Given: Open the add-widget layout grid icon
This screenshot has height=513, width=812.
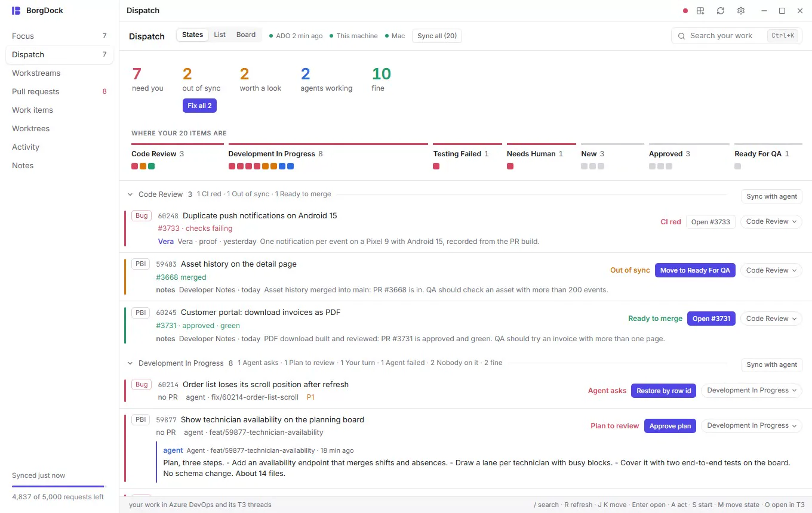Looking at the screenshot, I should [700, 11].
